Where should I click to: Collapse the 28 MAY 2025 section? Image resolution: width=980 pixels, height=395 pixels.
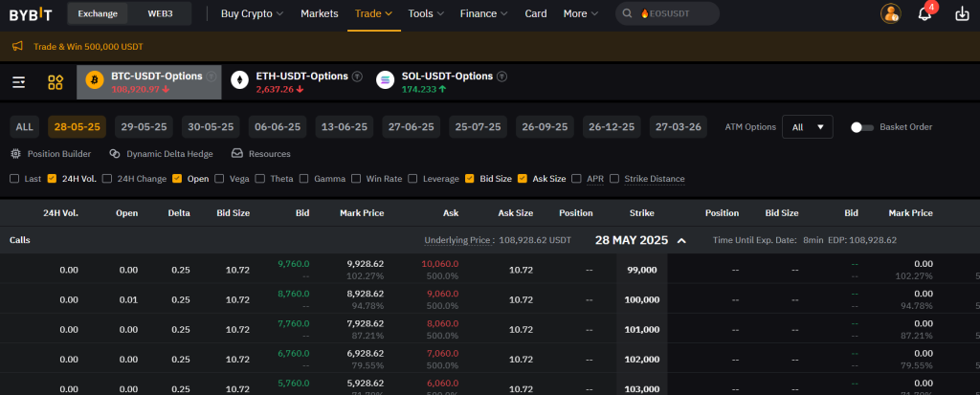point(681,240)
